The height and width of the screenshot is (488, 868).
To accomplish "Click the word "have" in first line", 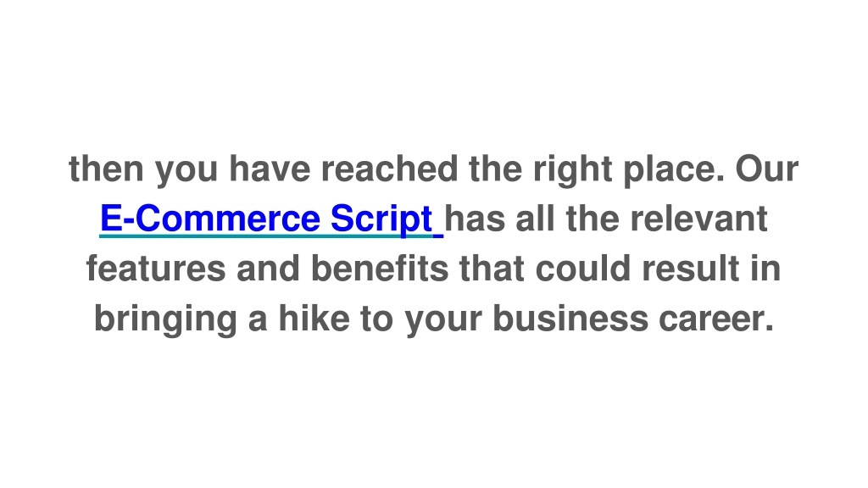I will [x=270, y=169].
